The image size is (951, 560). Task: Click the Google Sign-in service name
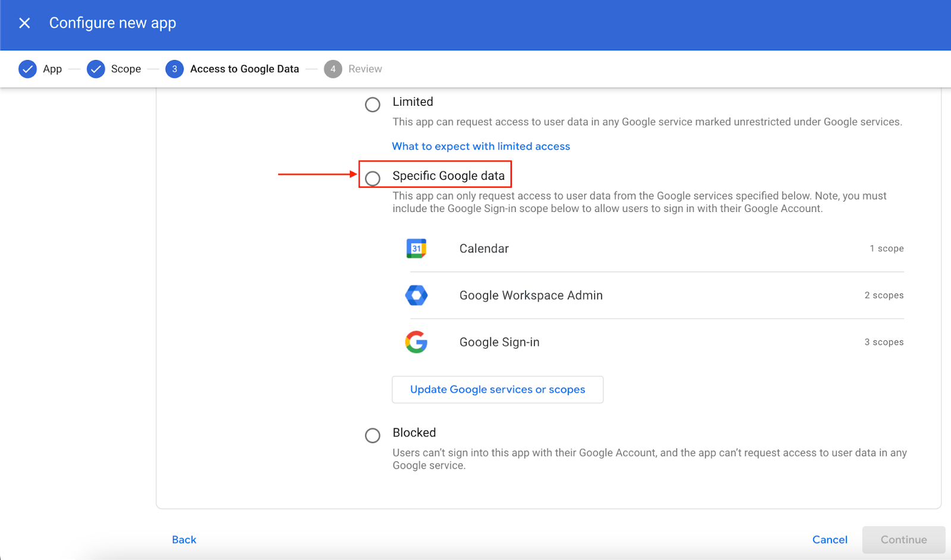point(499,342)
